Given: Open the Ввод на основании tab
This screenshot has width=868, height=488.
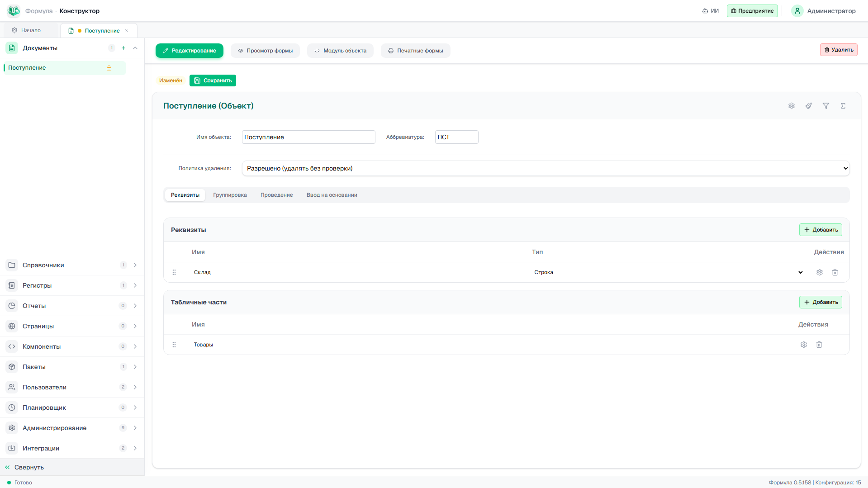Looking at the screenshot, I should point(332,195).
